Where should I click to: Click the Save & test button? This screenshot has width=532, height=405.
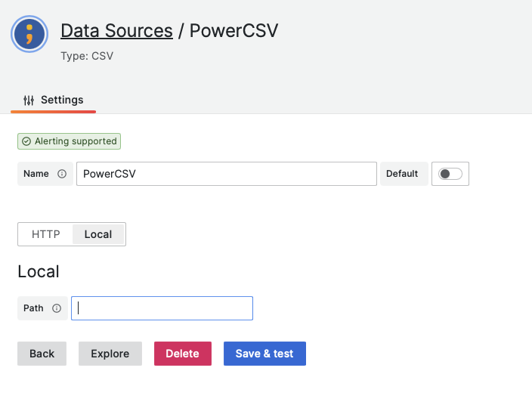264,354
